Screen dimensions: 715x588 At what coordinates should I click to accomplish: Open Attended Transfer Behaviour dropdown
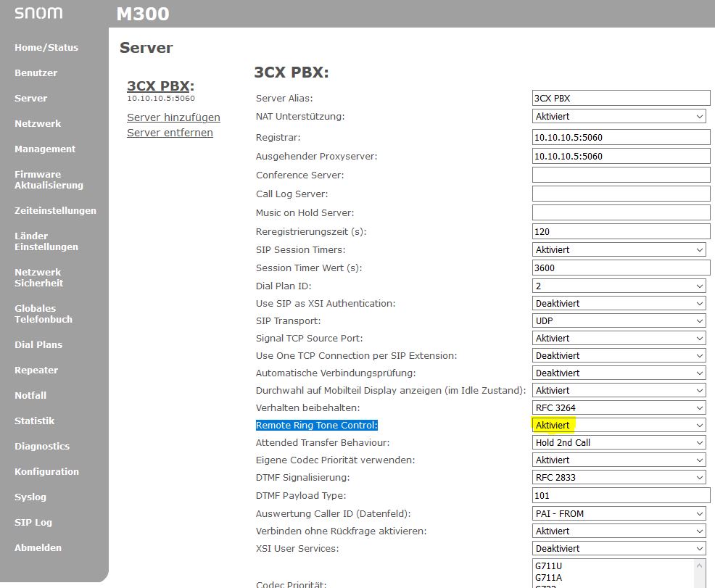tap(619, 442)
